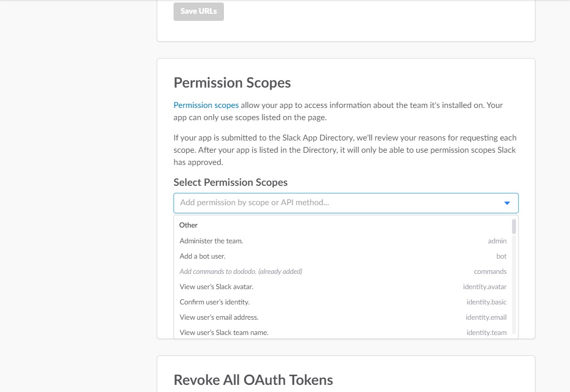Toggle the blue permission dropdown arrow

[x=507, y=203]
